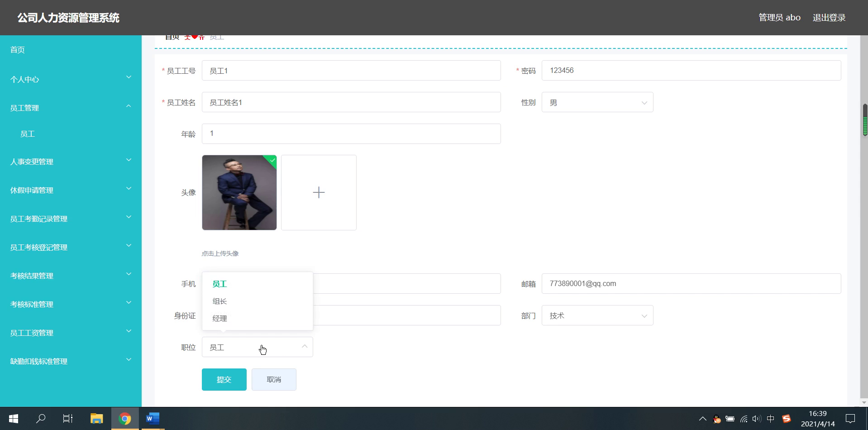Click the plus icon to upload avatar
This screenshot has height=430, width=868.
coord(319,192)
